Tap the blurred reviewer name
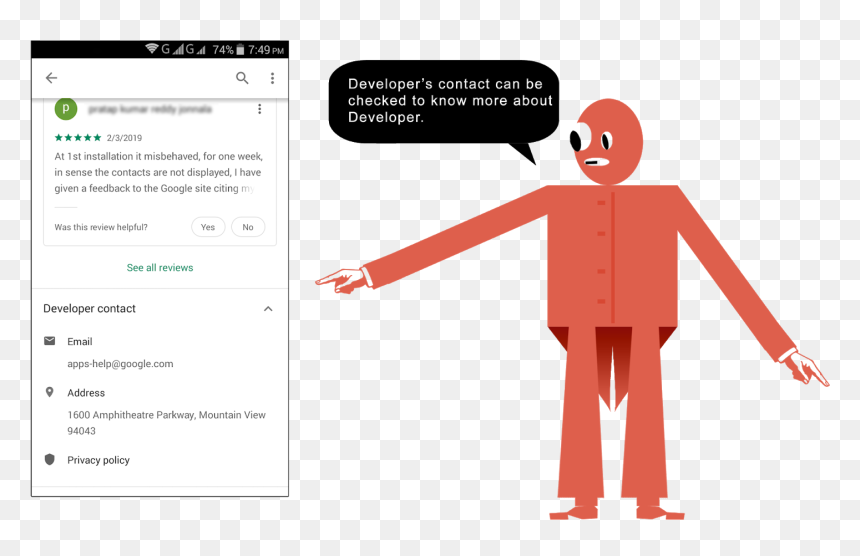The height and width of the screenshot is (556, 860). (x=150, y=109)
